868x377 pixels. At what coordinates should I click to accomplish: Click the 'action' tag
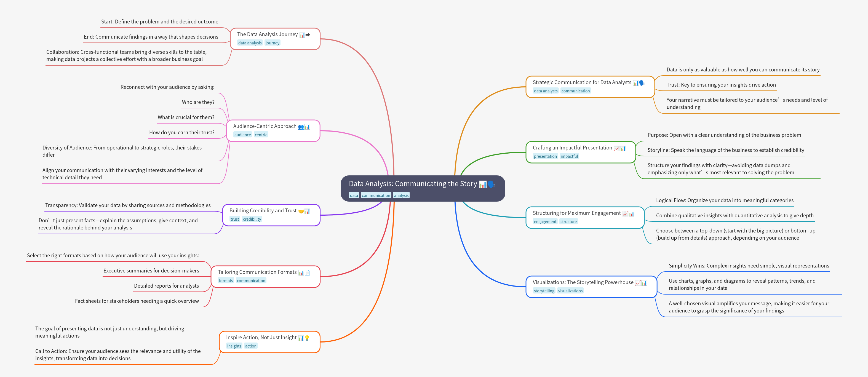point(251,346)
